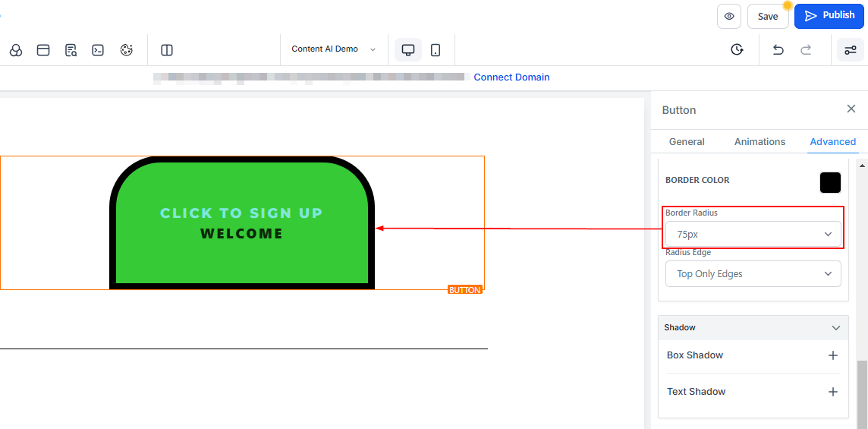Click the cookie consent icon

(x=126, y=50)
